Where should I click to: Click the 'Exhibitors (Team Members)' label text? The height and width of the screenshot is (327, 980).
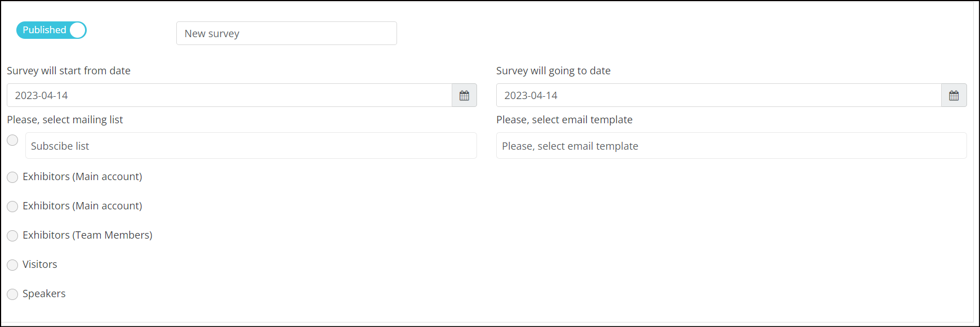(x=87, y=235)
